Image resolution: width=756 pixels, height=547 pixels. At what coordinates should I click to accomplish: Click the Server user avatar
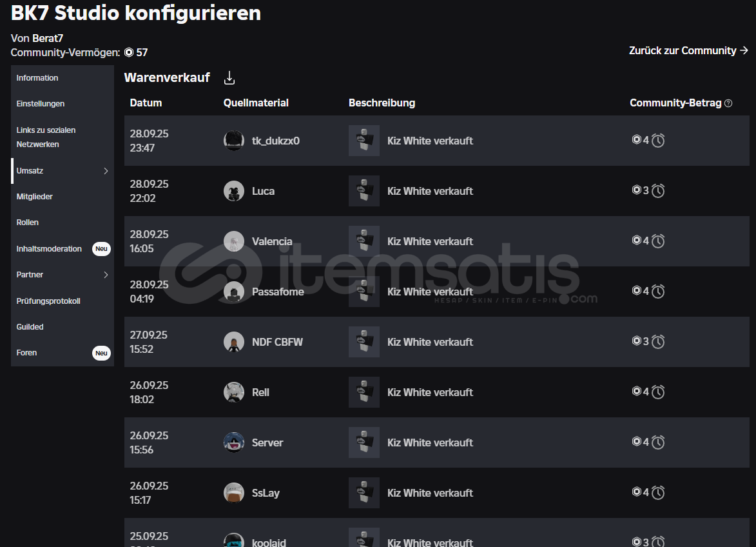[x=234, y=443]
